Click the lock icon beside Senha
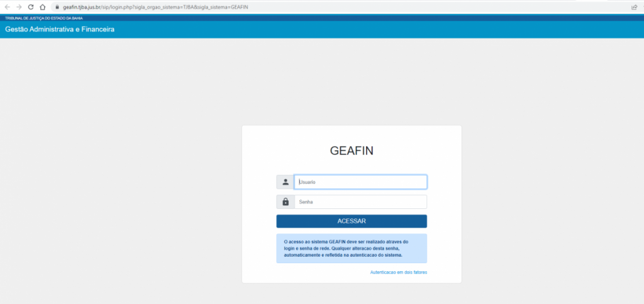This screenshot has height=304, width=644. tap(286, 201)
